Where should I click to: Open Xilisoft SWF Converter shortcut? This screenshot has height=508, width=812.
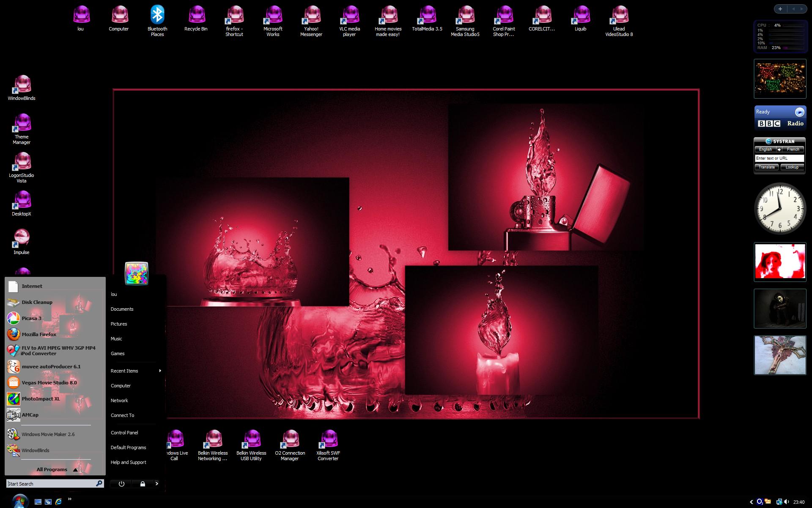click(x=329, y=445)
